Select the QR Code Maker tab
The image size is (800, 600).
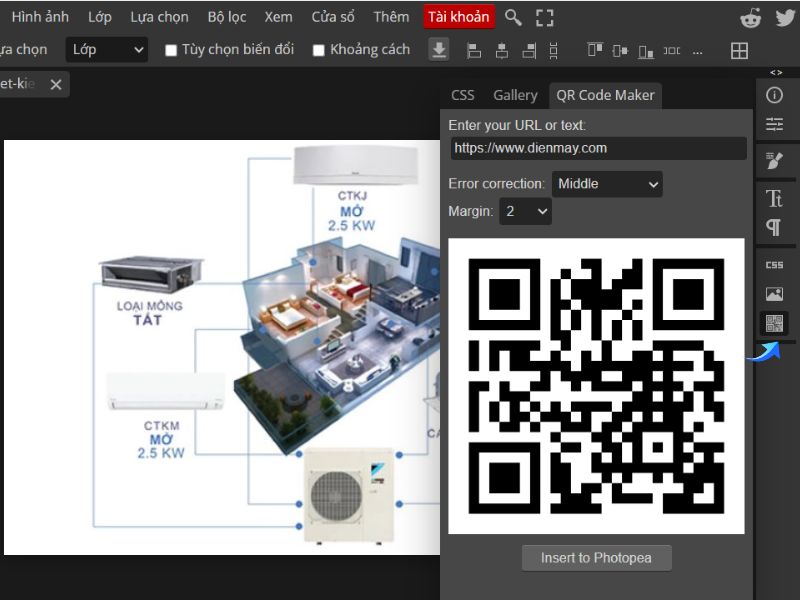[x=605, y=95]
